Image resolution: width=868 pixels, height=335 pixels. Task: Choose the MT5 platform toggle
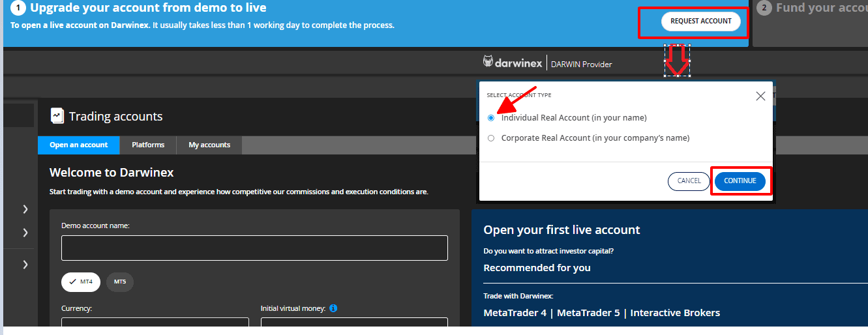pyautogui.click(x=120, y=282)
